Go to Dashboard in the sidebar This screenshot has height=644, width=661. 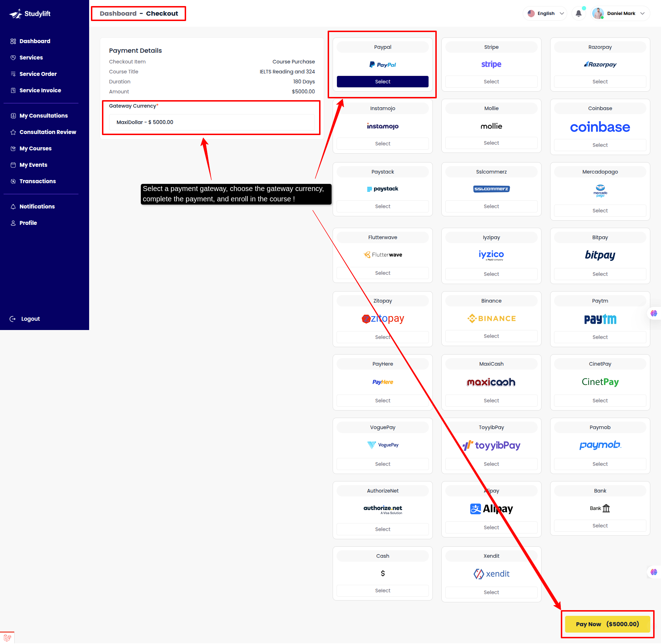coord(35,41)
